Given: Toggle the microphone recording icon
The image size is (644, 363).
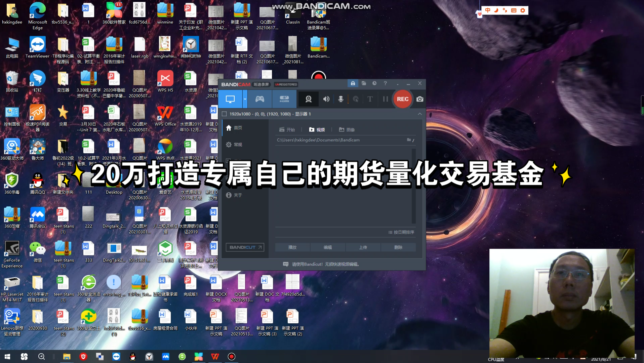Looking at the screenshot, I should [x=340, y=99].
